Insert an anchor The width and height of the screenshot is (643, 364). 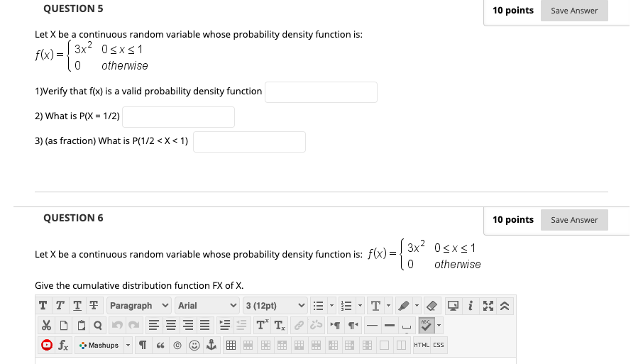point(211,345)
